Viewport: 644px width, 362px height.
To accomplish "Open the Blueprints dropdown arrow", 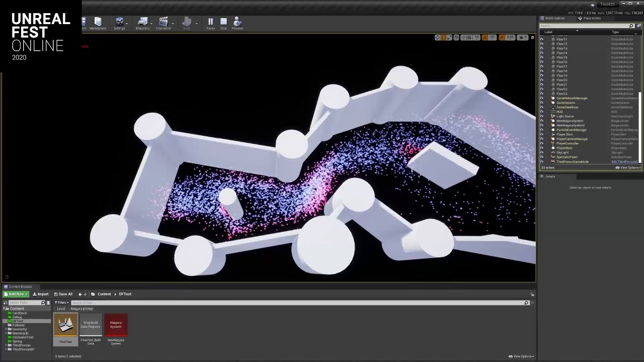I will click(x=151, y=23).
